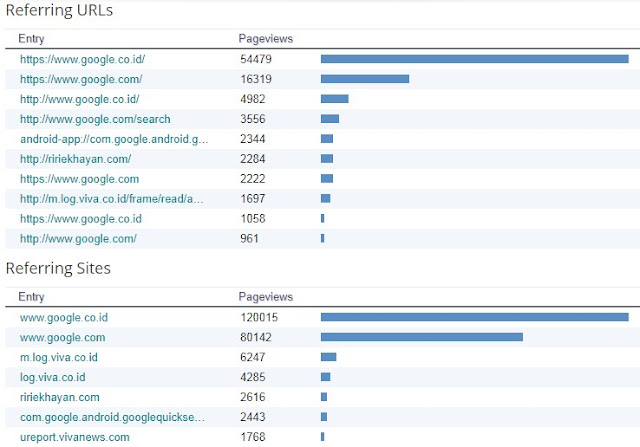
Task: Open the https://www.google.co.id/ referring URL link
Action: [x=82, y=60]
